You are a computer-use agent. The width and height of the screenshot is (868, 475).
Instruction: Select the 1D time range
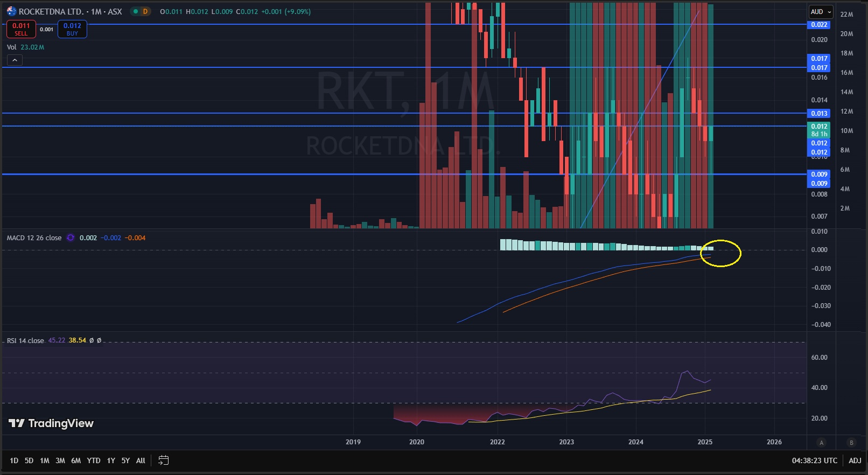tap(14, 460)
